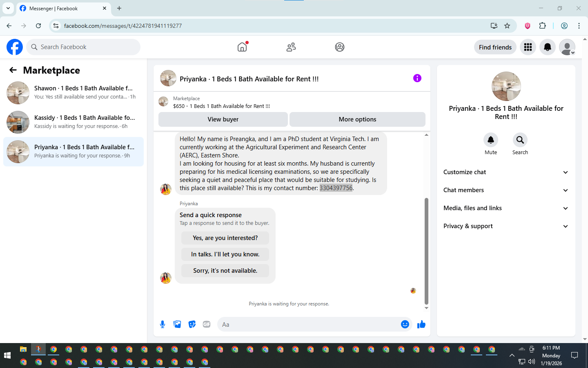Open a new browser tab
Image resolution: width=588 pixels, height=368 pixels.
click(119, 8)
